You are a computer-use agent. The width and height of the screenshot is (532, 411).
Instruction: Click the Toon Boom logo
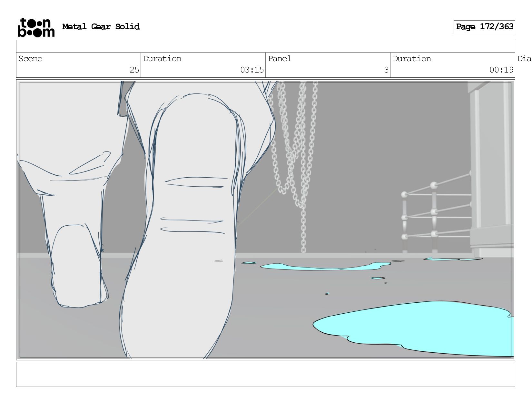[36, 27]
